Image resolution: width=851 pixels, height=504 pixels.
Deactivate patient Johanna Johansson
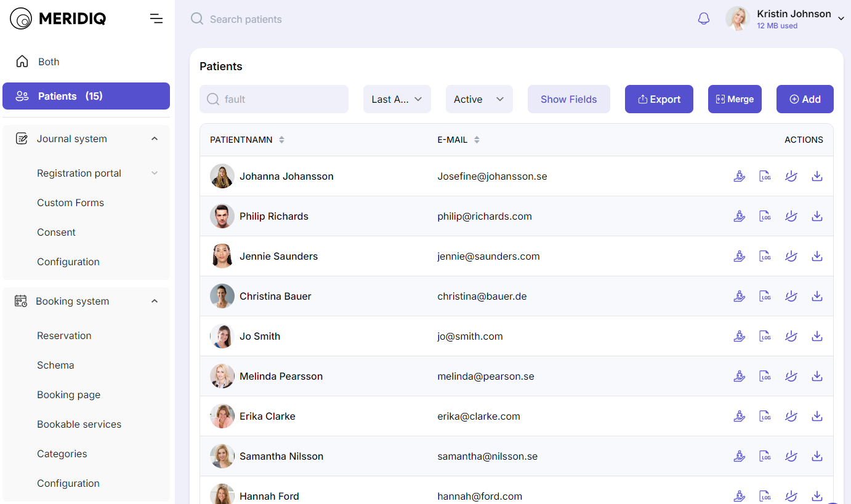tap(791, 176)
